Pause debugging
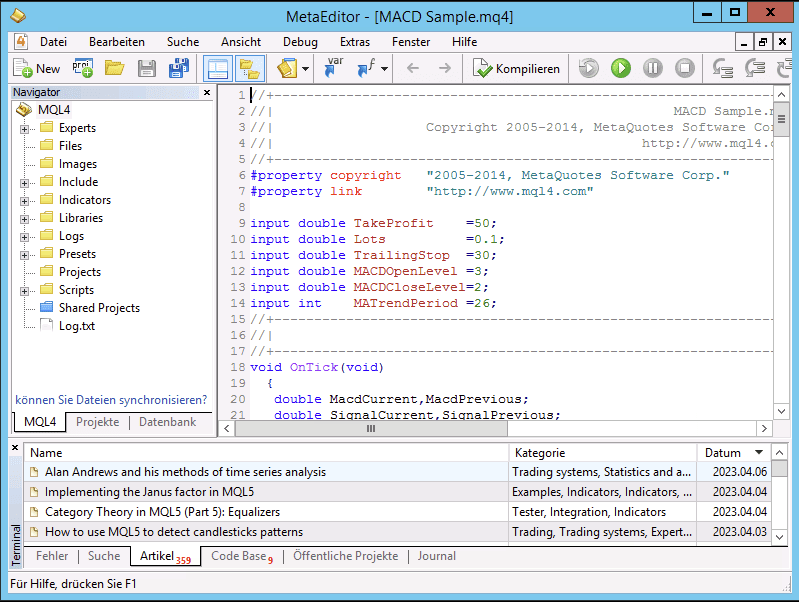 pyautogui.click(x=653, y=68)
